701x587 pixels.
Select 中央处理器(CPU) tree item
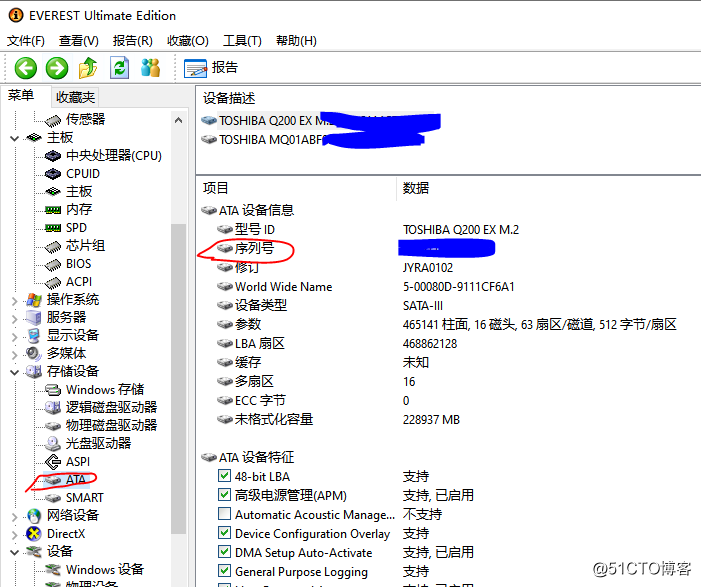pyautogui.click(x=114, y=156)
